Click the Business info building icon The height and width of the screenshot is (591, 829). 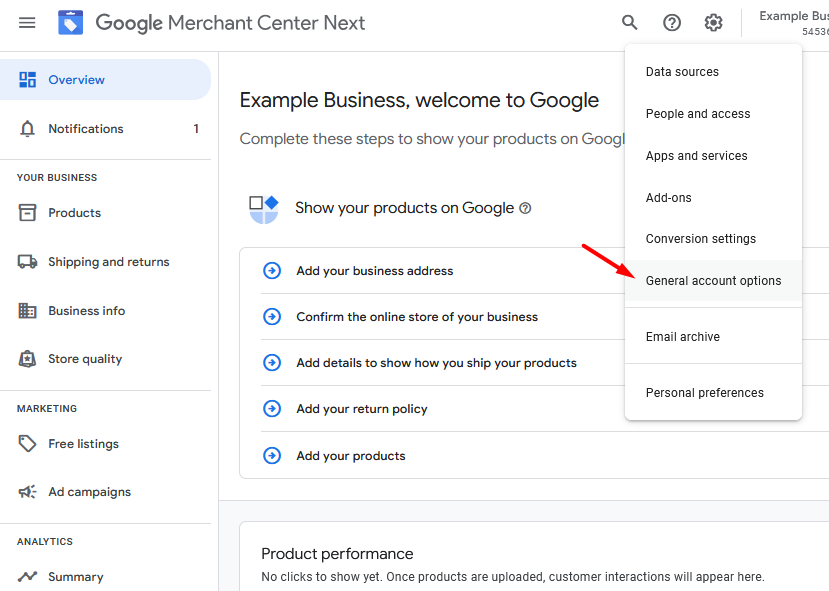pos(27,310)
